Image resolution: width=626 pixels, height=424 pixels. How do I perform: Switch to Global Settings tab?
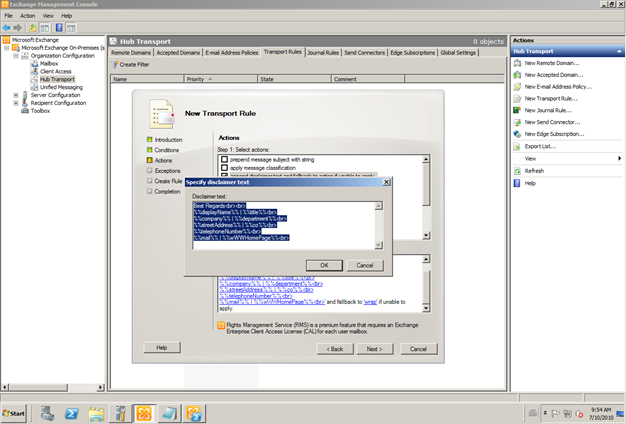tap(458, 53)
